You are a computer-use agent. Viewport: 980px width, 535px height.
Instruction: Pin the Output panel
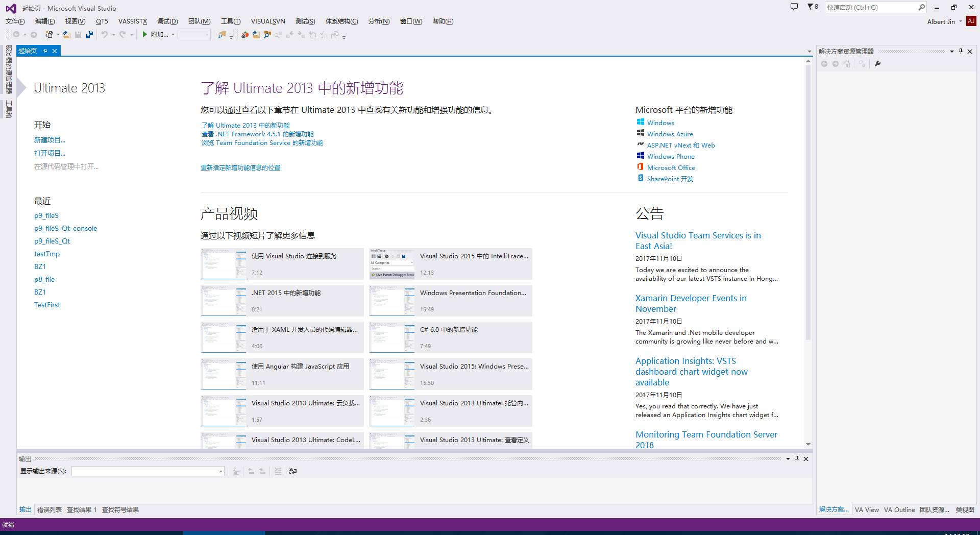(797, 458)
